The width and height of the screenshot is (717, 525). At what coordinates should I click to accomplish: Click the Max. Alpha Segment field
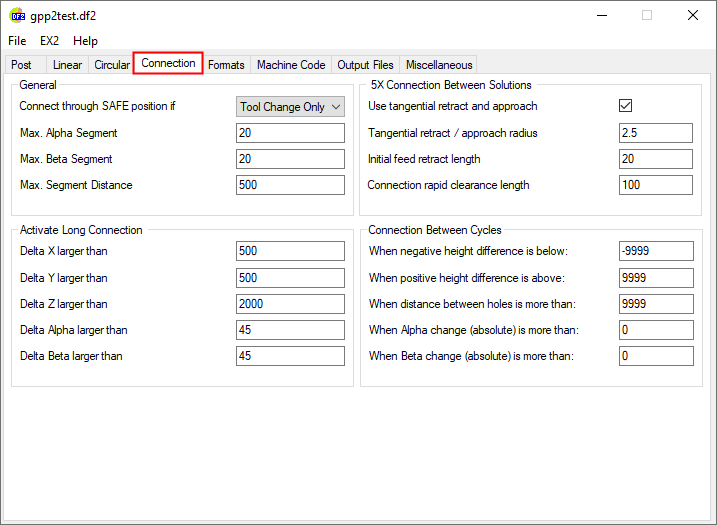[x=290, y=133]
